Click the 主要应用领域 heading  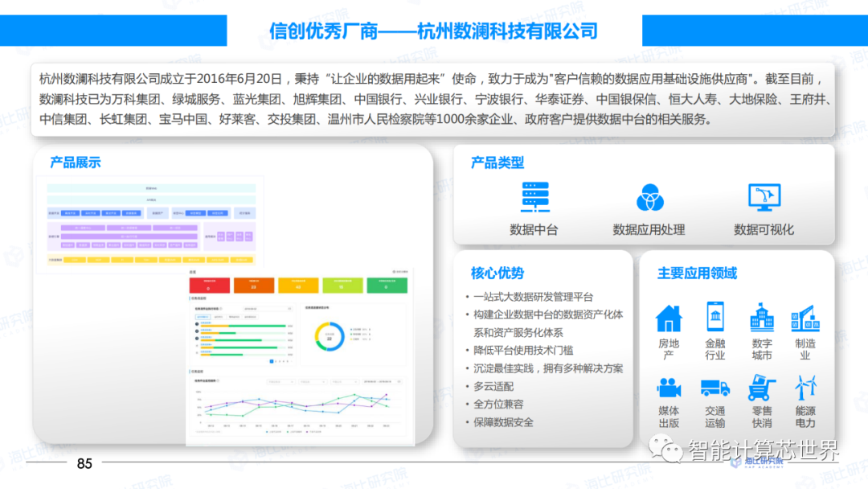point(697,273)
